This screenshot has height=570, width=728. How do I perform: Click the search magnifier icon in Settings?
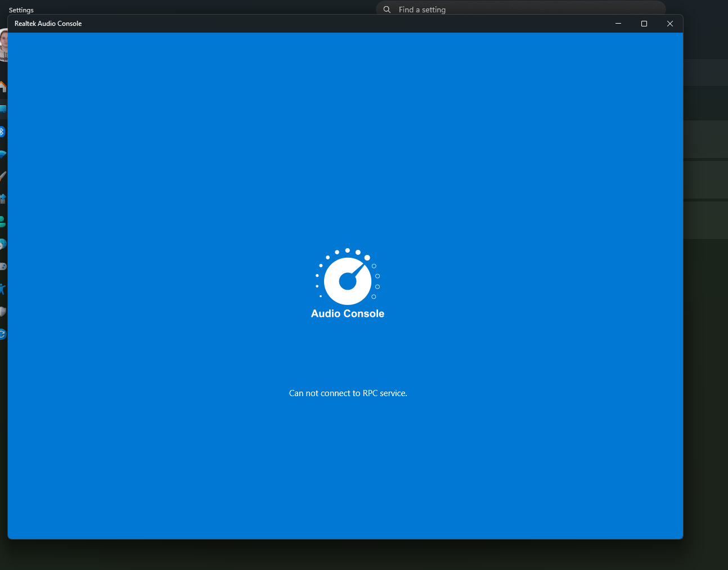tap(387, 10)
